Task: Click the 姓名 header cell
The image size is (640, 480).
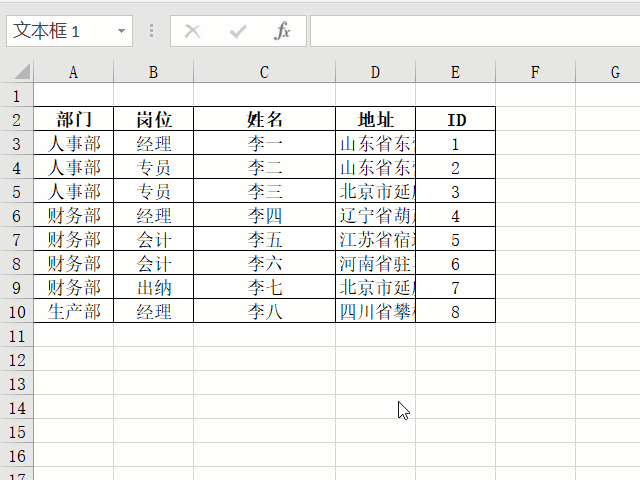Action: pos(264,119)
